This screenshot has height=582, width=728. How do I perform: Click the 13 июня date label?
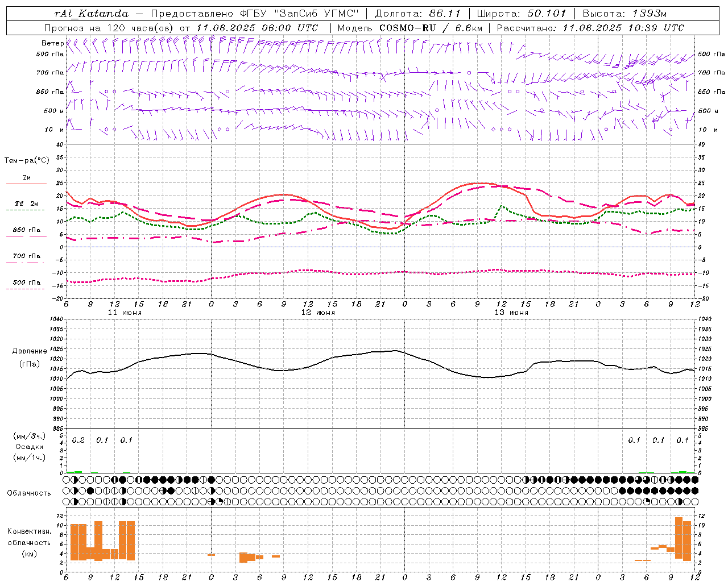click(x=511, y=312)
